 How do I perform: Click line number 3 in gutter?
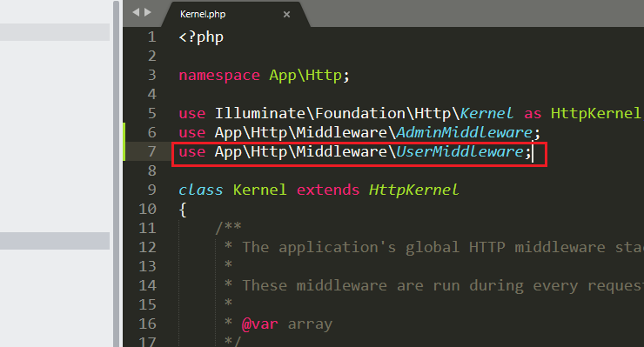tap(152, 75)
